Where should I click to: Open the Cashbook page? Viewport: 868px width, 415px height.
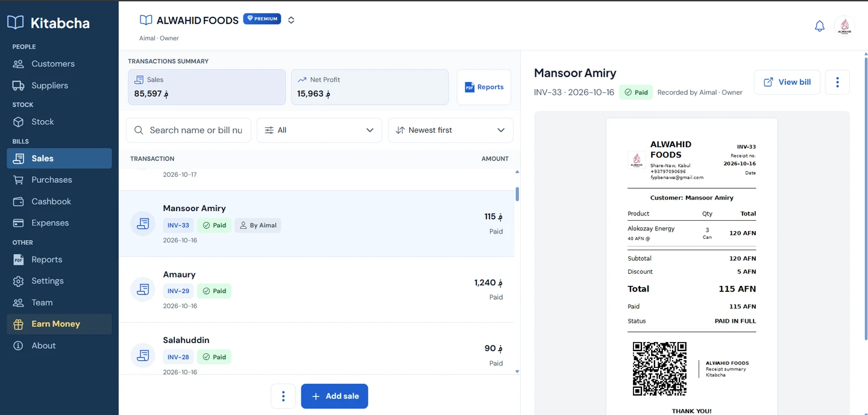click(59, 201)
